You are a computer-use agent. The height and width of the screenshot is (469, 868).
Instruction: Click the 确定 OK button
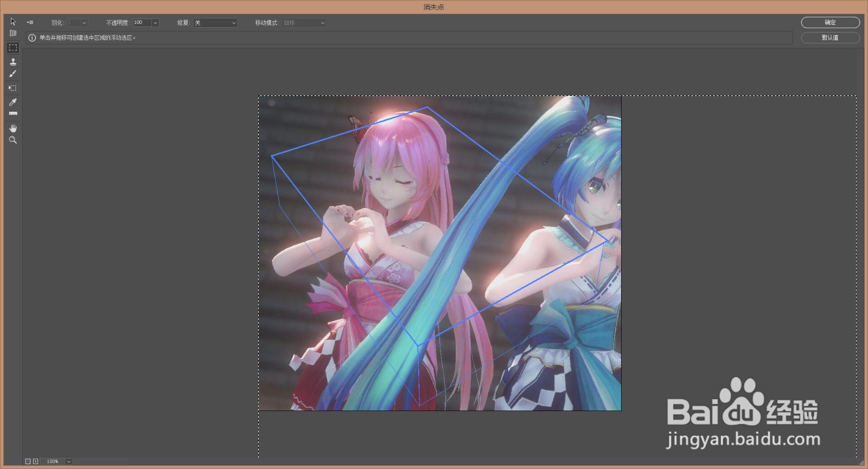point(830,22)
